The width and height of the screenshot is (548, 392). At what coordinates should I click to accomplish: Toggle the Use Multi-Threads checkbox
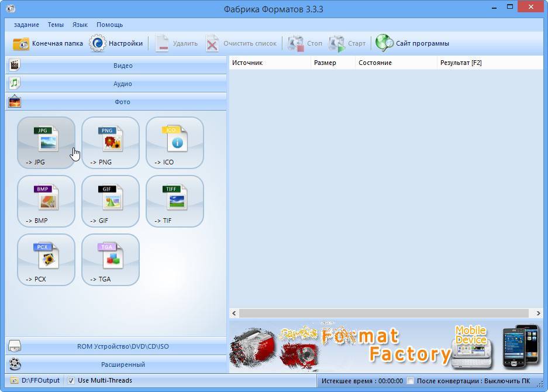(x=71, y=380)
